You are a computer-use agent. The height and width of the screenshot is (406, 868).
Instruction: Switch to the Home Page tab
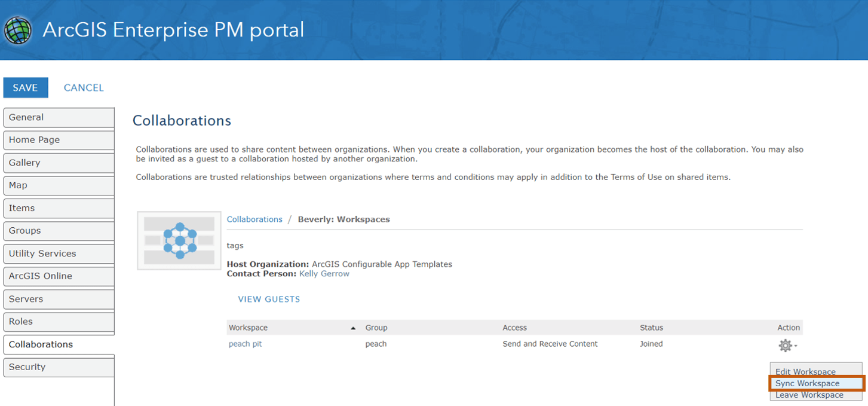pos(59,140)
